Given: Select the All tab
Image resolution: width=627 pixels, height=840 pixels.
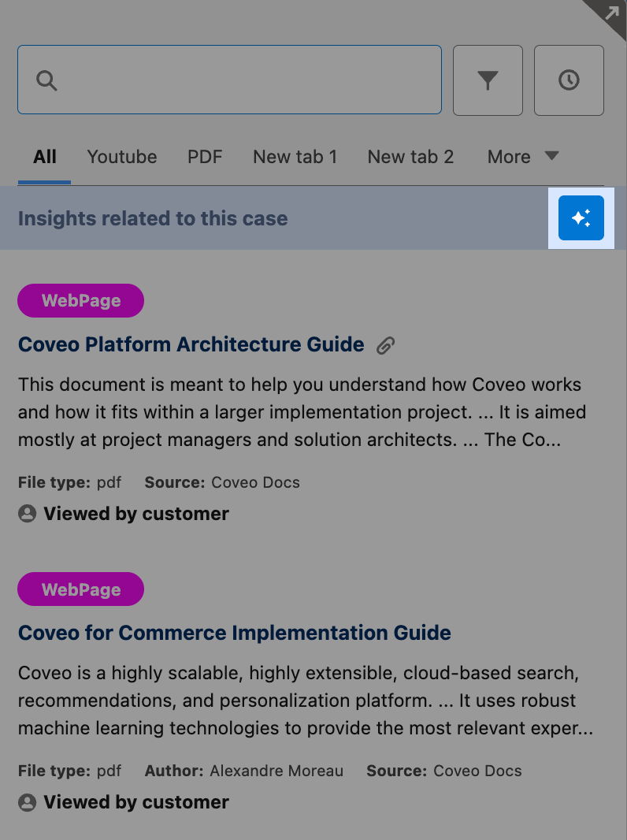Looking at the screenshot, I should click(44, 157).
